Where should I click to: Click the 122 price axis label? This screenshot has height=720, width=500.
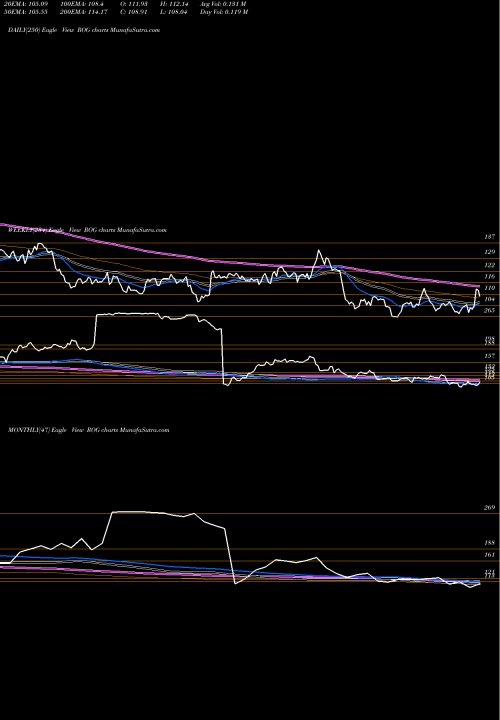[489, 265]
